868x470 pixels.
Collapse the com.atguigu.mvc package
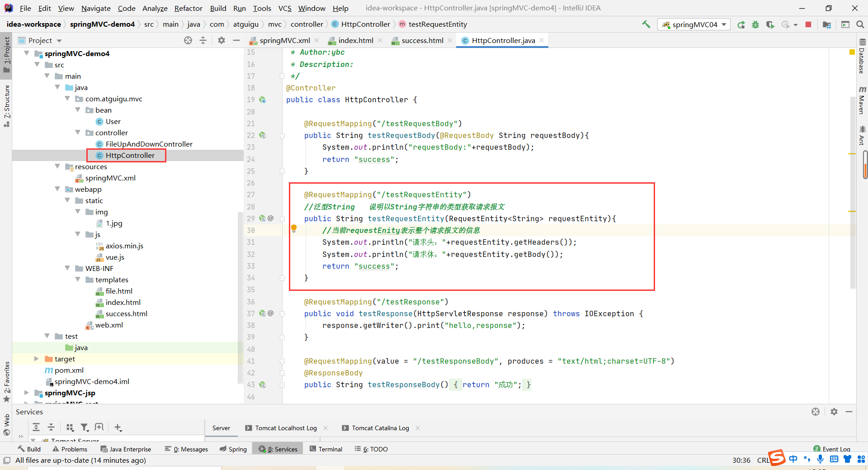coord(67,99)
